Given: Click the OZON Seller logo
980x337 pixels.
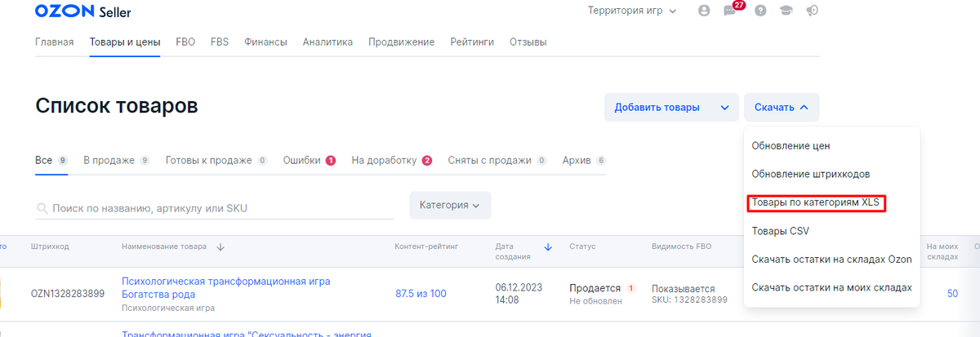Looking at the screenshot, I should [83, 11].
